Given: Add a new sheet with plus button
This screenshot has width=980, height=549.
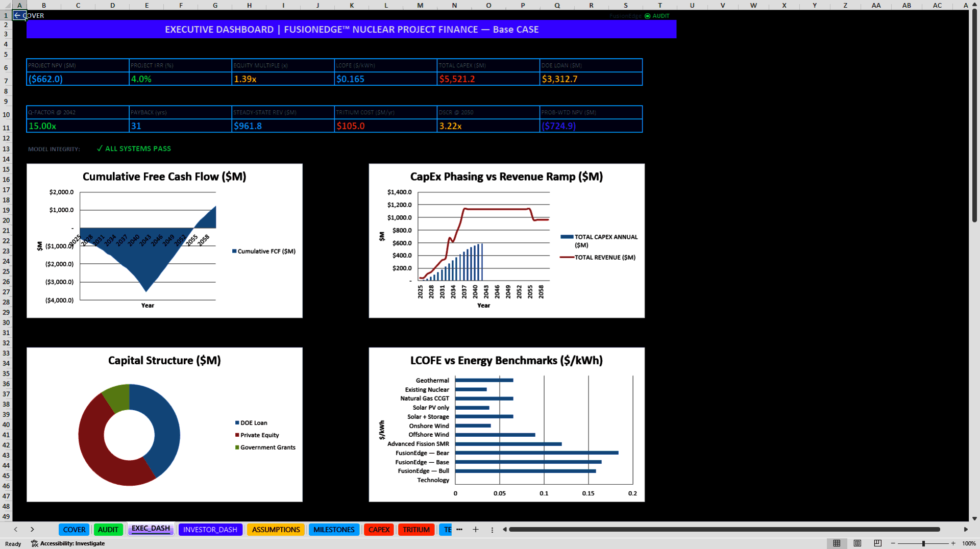Looking at the screenshot, I should 476,530.
